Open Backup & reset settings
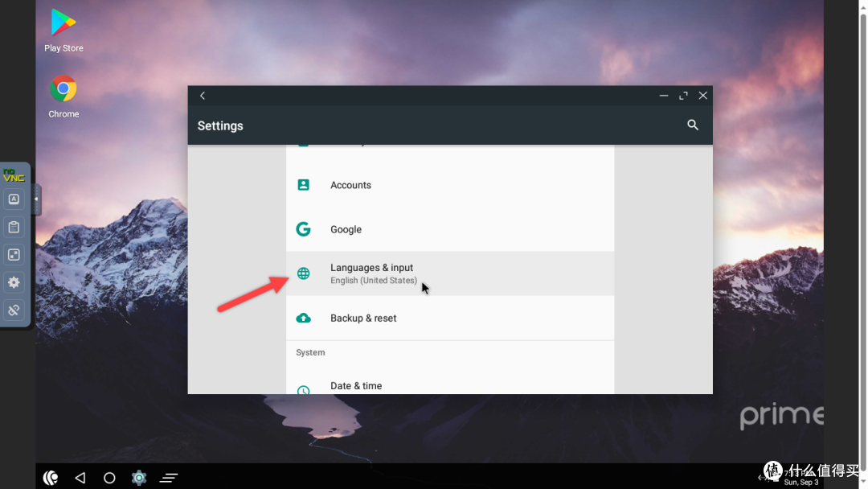The image size is (868, 489). [449, 318]
